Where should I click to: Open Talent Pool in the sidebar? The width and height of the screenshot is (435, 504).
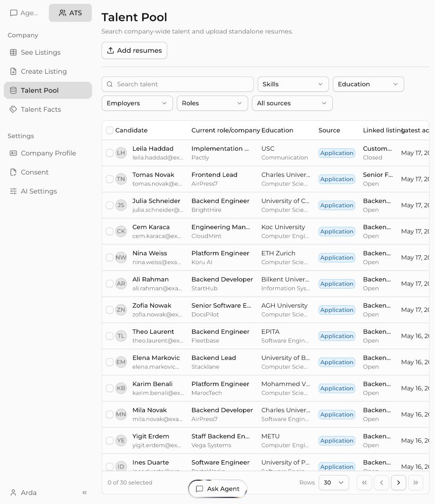[x=48, y=90]
